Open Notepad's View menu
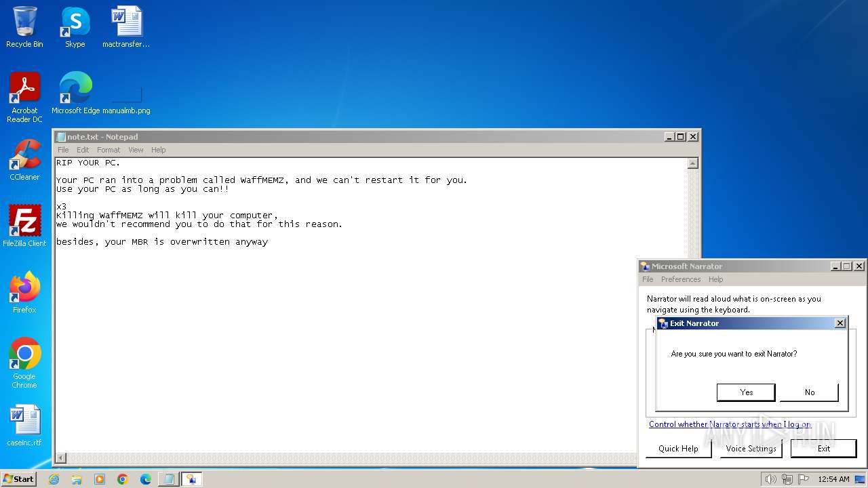 (136, 150)
